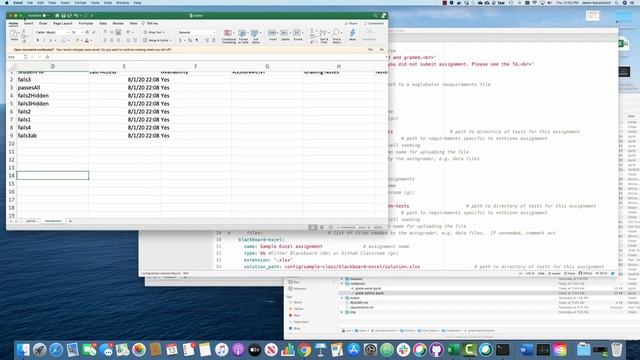Screen dimensions: 640x360
Task: Click the Italic formatting button
Action: pyautogui.click(x=44, y=40)
